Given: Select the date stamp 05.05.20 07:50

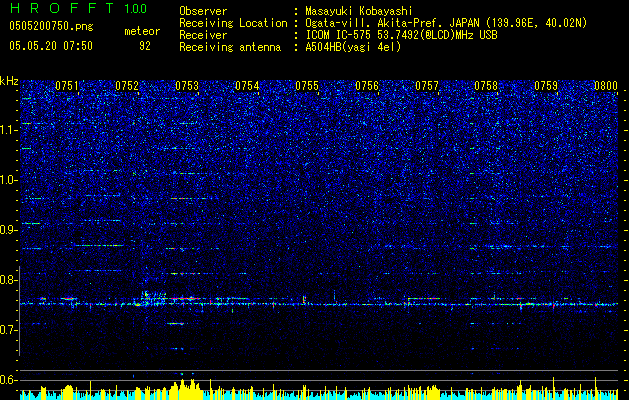Looking at the screenshot, I should [51, 46].
